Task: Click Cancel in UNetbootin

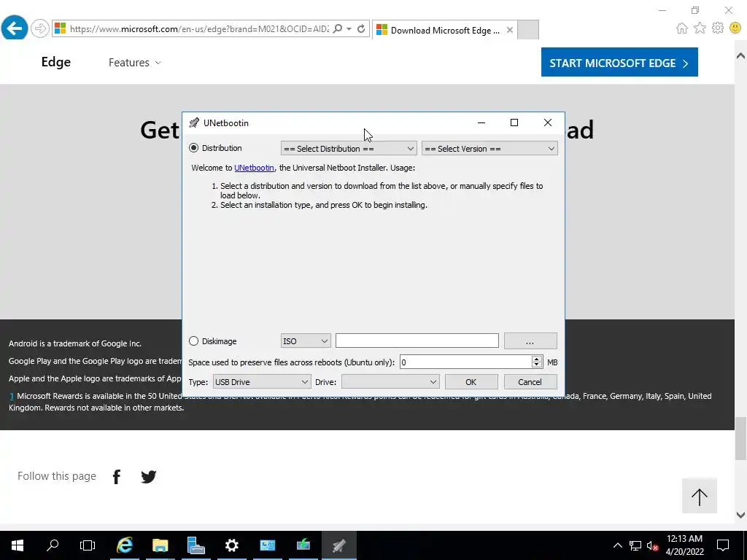Action: coord(530,382)
